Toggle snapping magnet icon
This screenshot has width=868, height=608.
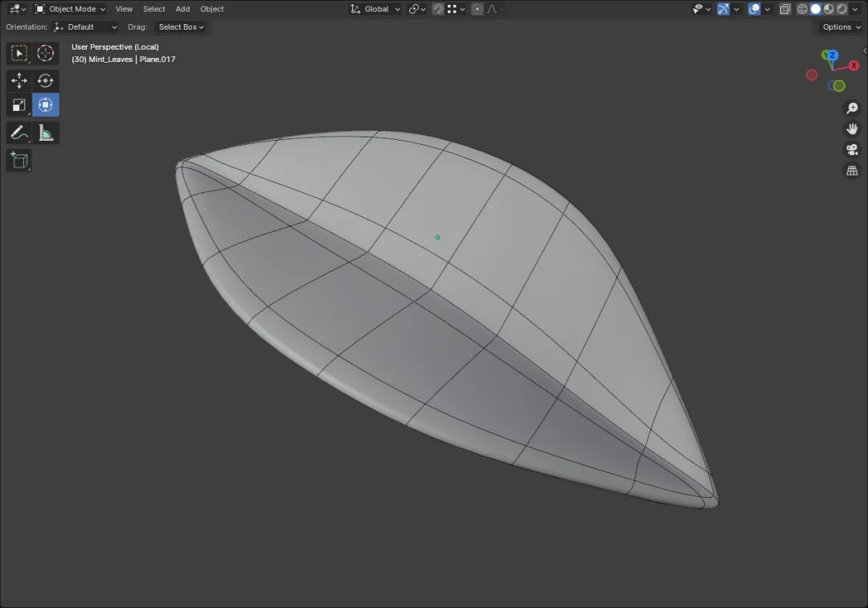pyautogui.click(x=438, y=9)
